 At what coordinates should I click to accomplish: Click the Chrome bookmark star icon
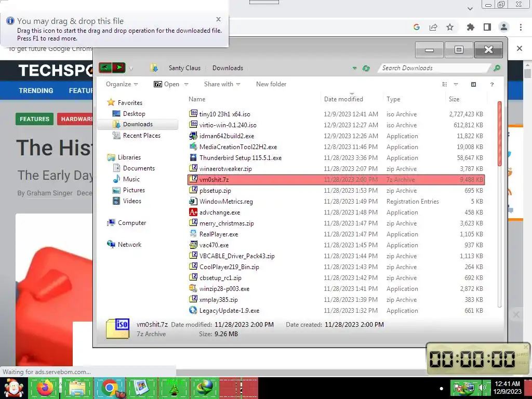450,27
